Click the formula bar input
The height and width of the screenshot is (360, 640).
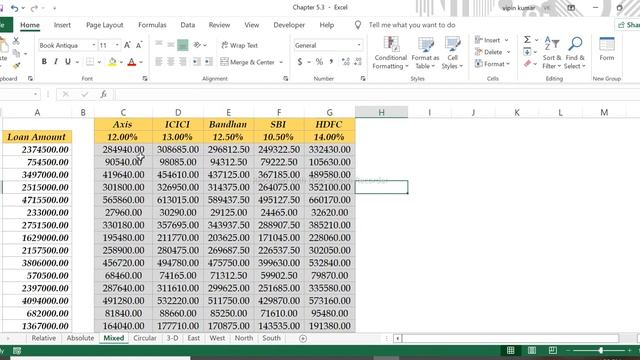point(377,94)
